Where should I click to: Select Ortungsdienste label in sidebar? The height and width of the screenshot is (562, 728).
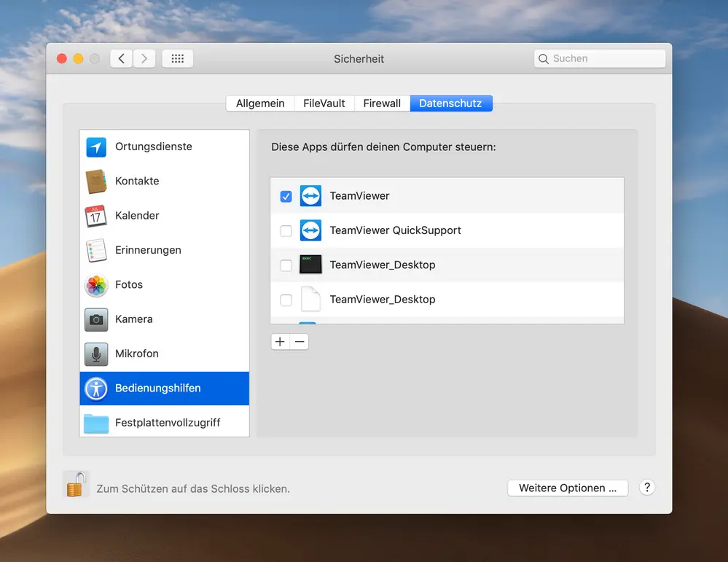[x=154, y=147]
